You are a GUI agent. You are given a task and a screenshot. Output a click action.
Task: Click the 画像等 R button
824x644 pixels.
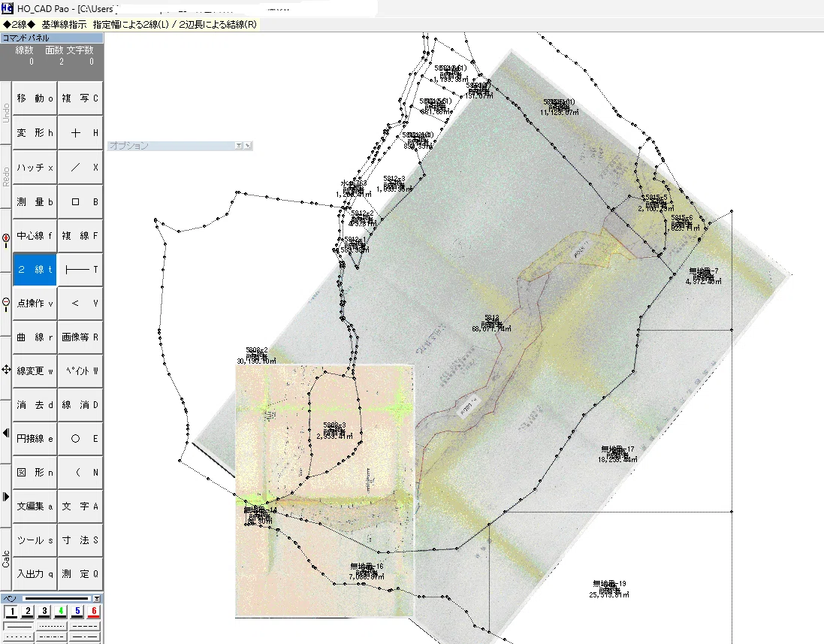point(80,337)
